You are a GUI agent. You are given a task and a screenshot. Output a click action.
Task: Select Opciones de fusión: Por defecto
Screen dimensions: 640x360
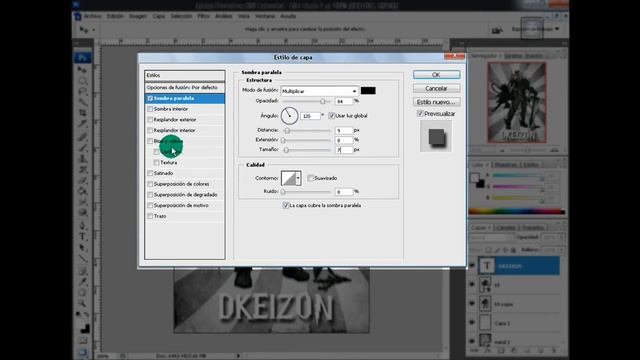tap(184, 87)
